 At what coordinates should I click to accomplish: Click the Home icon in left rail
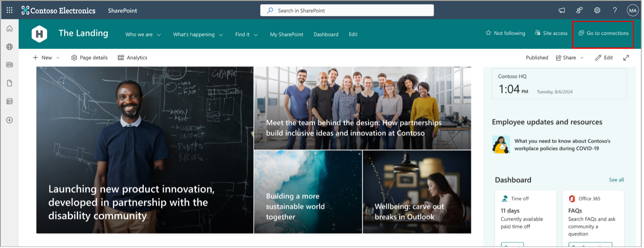point(9,29)
